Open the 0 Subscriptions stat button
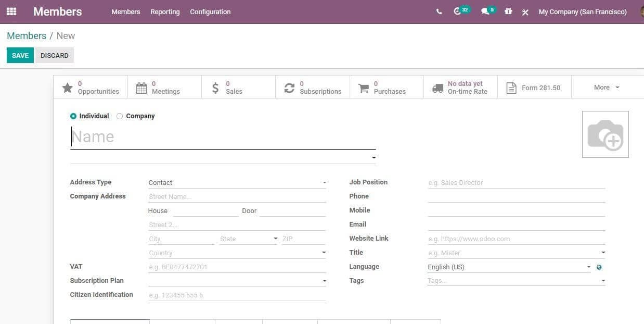Image resolution: width=644 pixels, height=324 pixels. pyautogui.click(x=313, y=88)
